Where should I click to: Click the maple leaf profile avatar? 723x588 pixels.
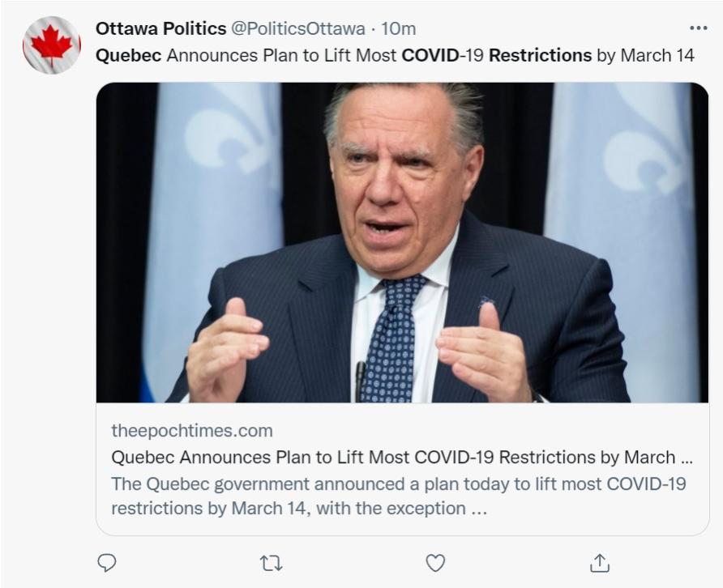[x=52, y=45]
